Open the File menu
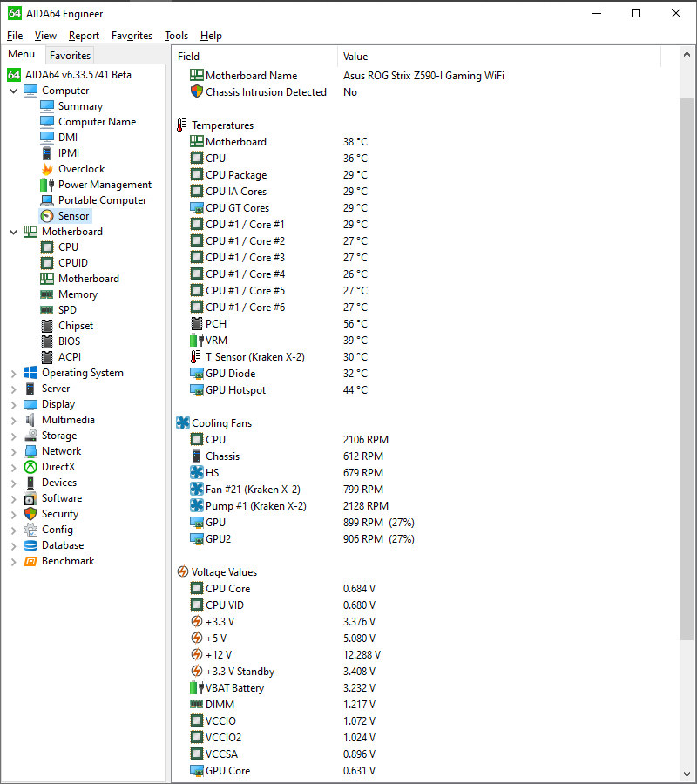Viewport: 697px width, 784px height. (14, 36)
